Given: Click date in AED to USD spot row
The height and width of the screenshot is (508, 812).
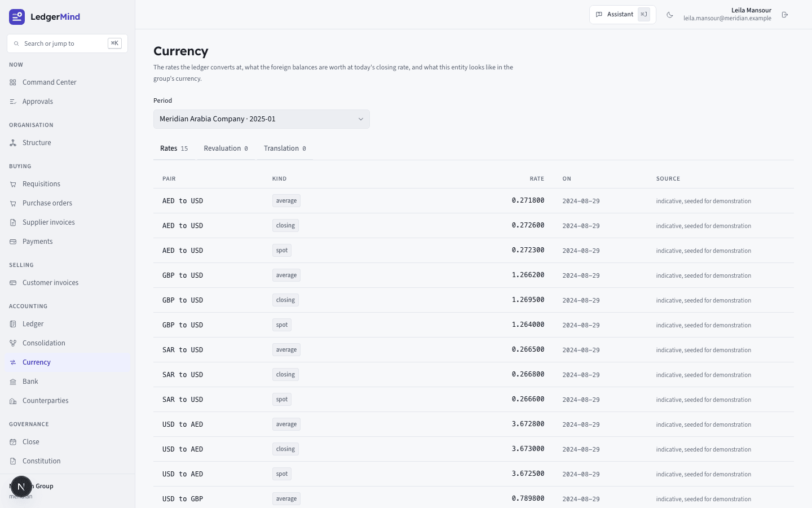Looking at the screenshot, I should [x=581, y=251].
